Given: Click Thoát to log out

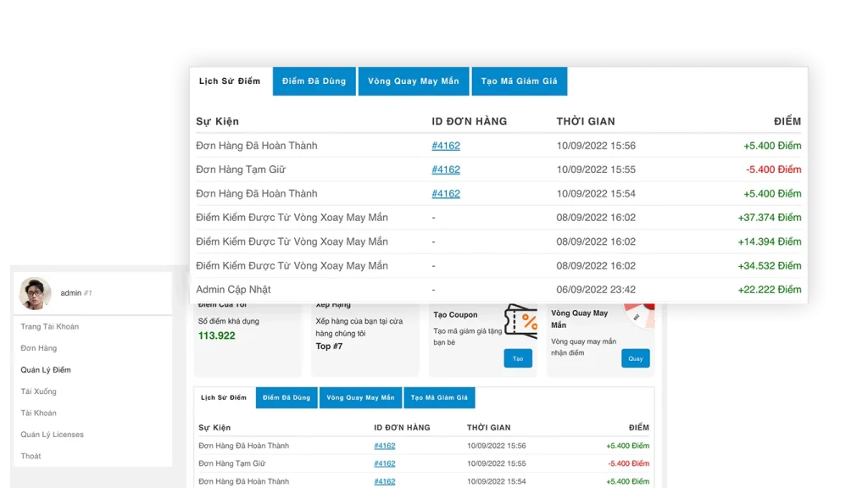Looking at the screenshot, I should coord(31,456).
